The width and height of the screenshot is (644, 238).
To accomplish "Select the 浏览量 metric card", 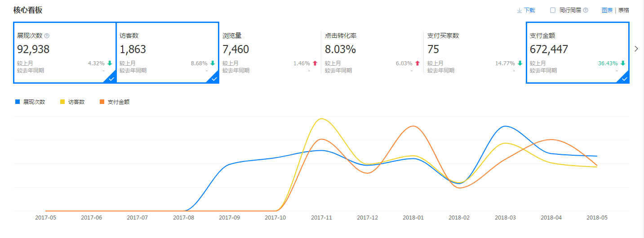I will 270,53.
